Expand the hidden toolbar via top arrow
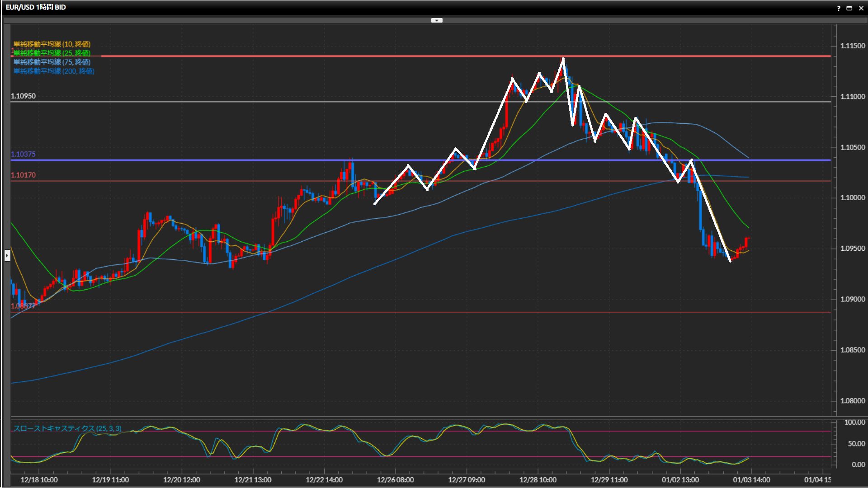The width and height of the screenshot is (868, 488). [x=437, y=20]
